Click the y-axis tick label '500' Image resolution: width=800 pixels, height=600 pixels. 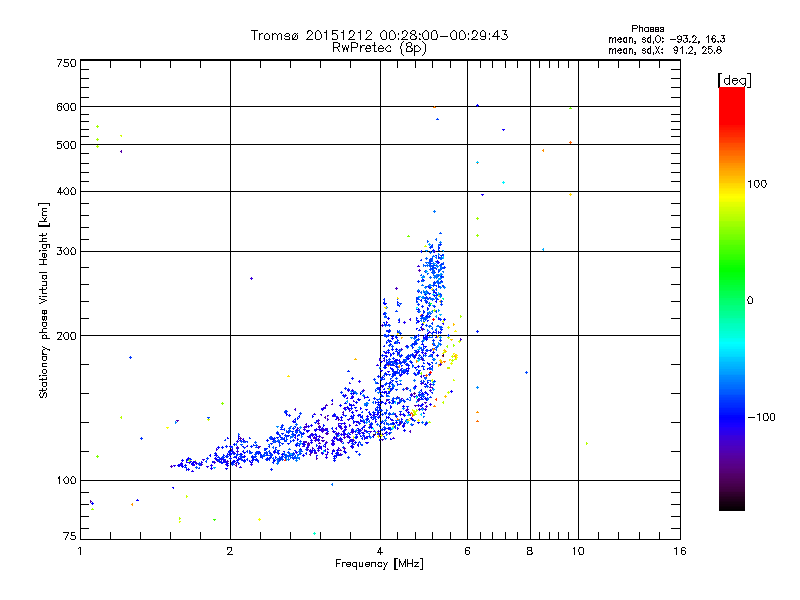point(66,145)
